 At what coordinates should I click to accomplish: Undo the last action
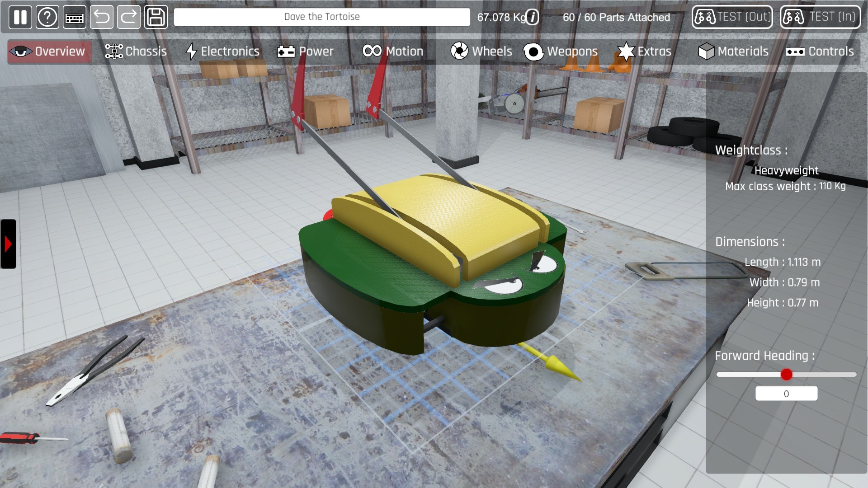tap(101, 17)
